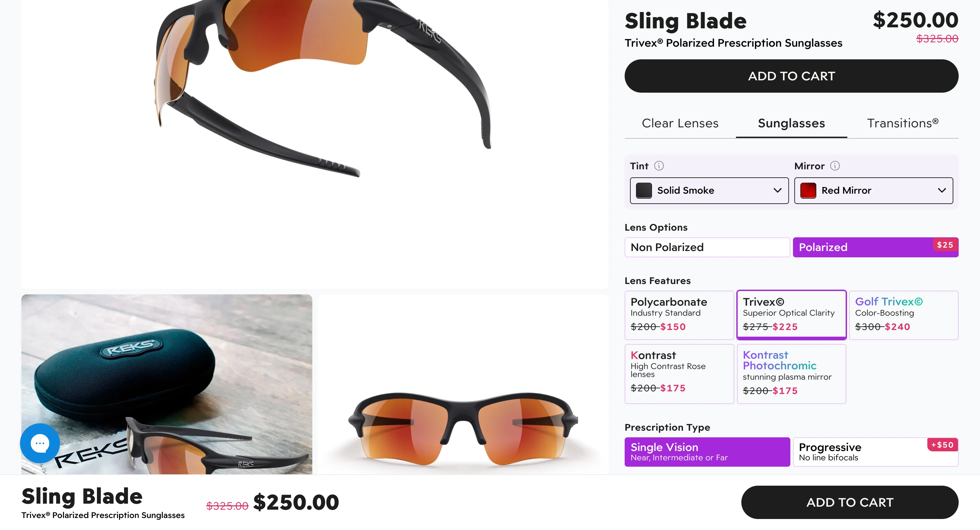Image resolution: width=980 pixels, height=530 pixels.
Task: Expand the Tint dropdown chevron
Action: (777, 190)
